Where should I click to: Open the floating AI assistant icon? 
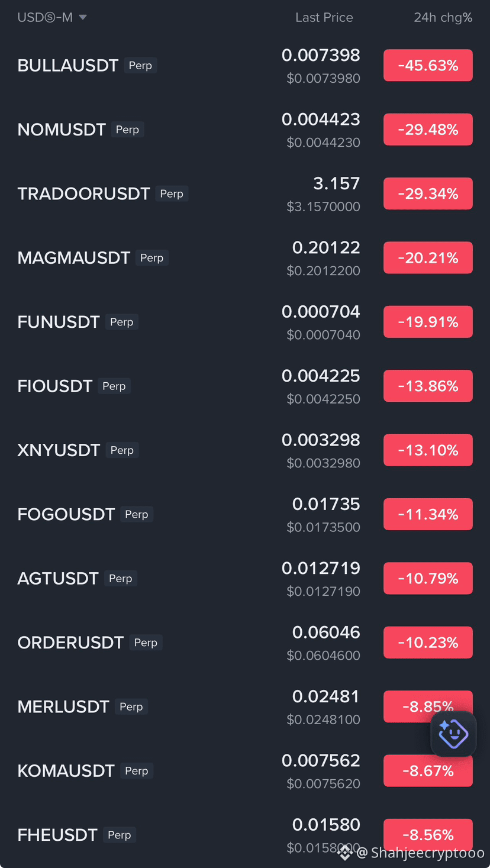[453, 734]
